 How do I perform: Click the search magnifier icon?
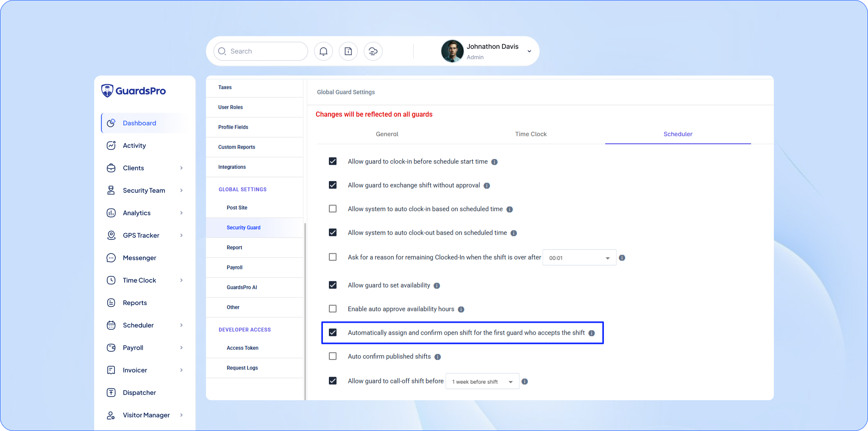pos(222,51)
